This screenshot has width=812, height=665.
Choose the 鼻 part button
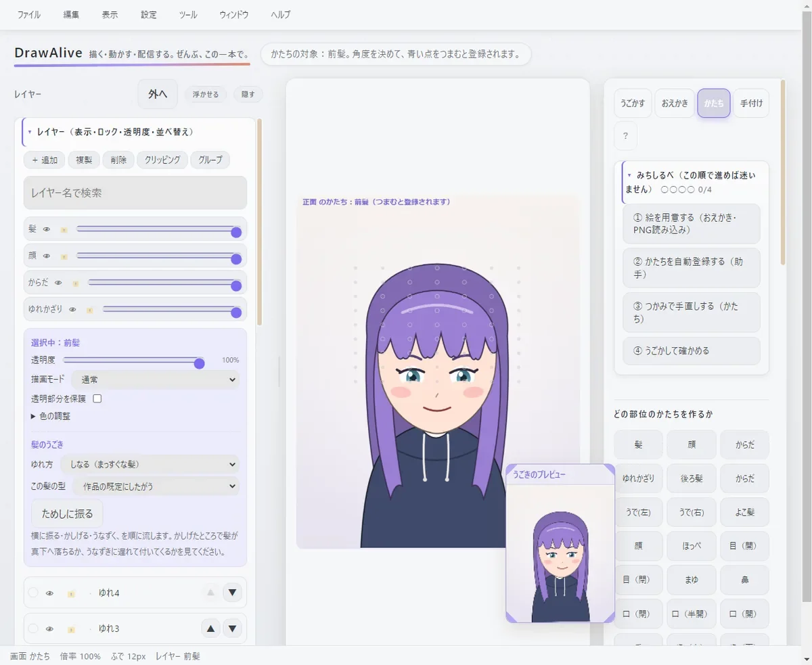click(x=744, y=580)
